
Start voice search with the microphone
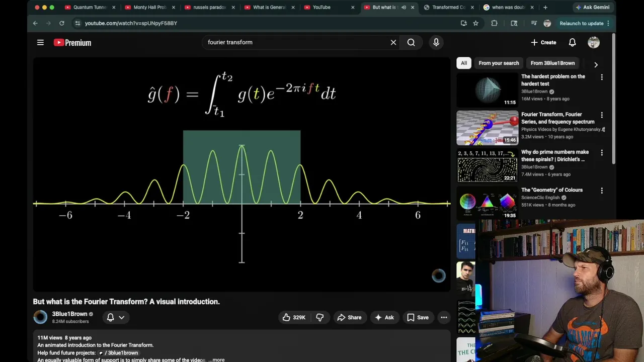coord(436,43)
